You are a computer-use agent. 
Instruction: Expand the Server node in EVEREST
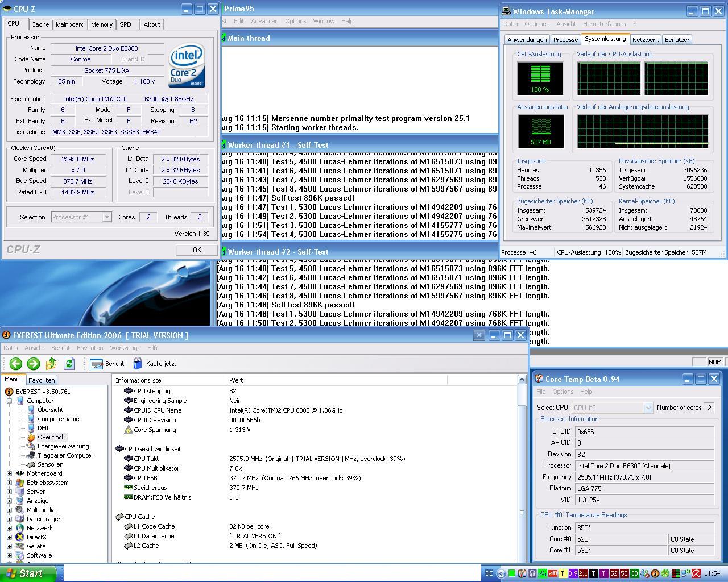point(9,492)
